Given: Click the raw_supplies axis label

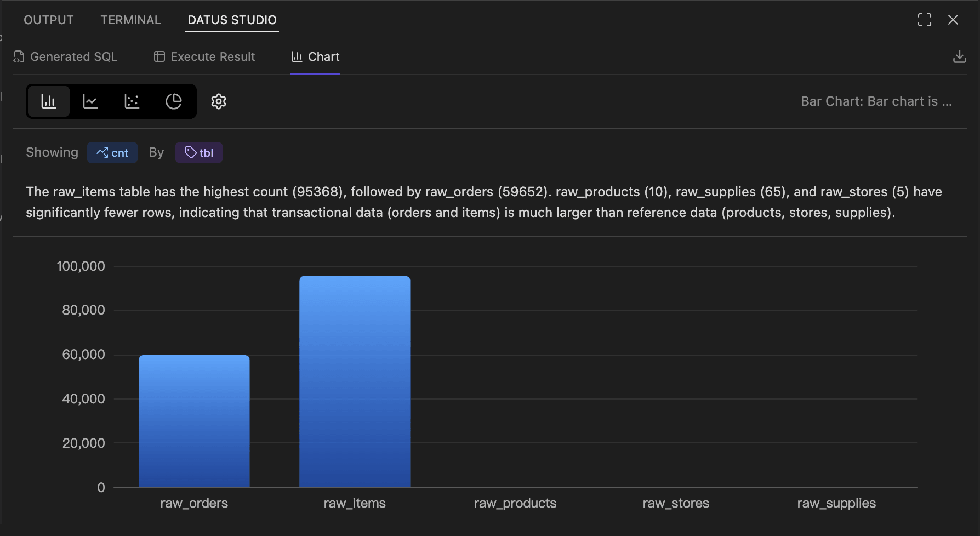Looking at the screenshot, I should point(836,503).
